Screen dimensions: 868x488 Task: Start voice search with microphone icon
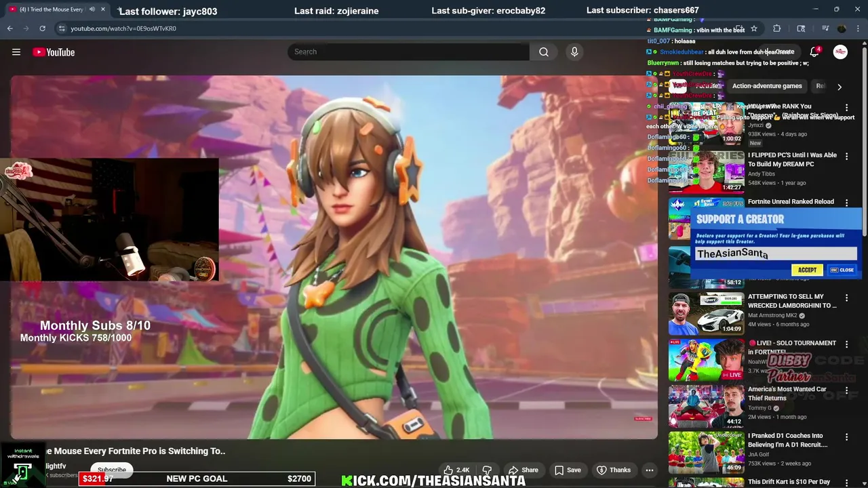pyautogui.click(x=574, y=52)
